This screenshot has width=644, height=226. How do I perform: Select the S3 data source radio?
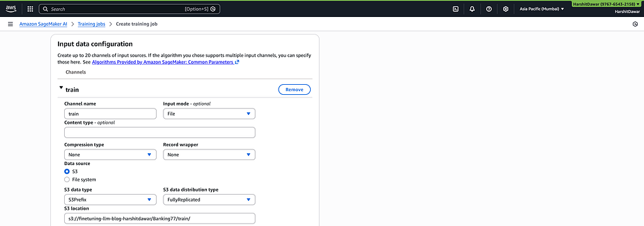click(x=67, y=171)
